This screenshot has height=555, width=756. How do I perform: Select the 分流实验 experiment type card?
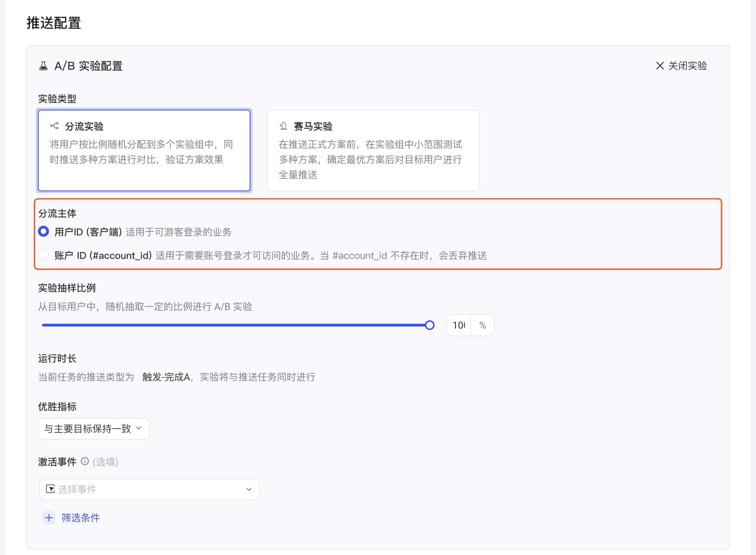(x=144, y=150)
